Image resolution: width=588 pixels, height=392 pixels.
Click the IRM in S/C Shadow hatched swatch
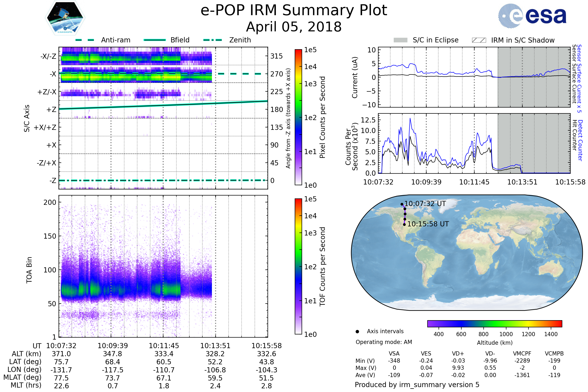[479, 40]
